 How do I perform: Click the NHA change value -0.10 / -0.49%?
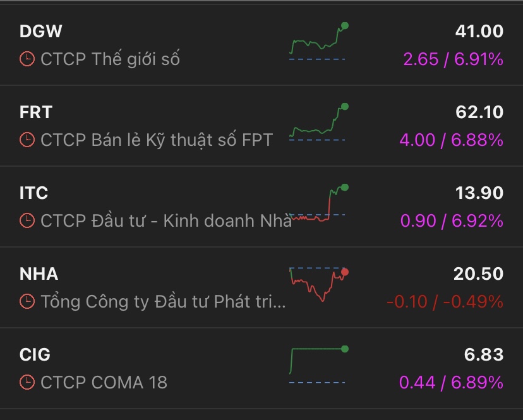pos(445,301)
